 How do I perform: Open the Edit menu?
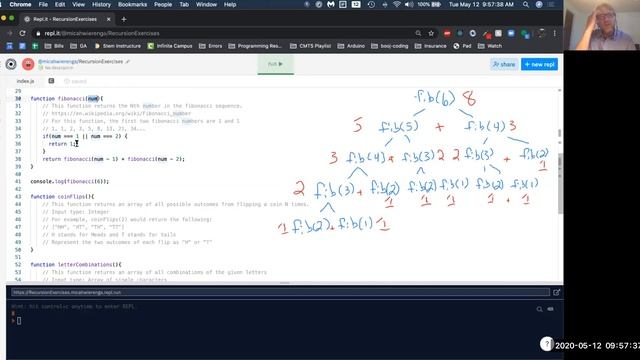[x=60, y=4]
